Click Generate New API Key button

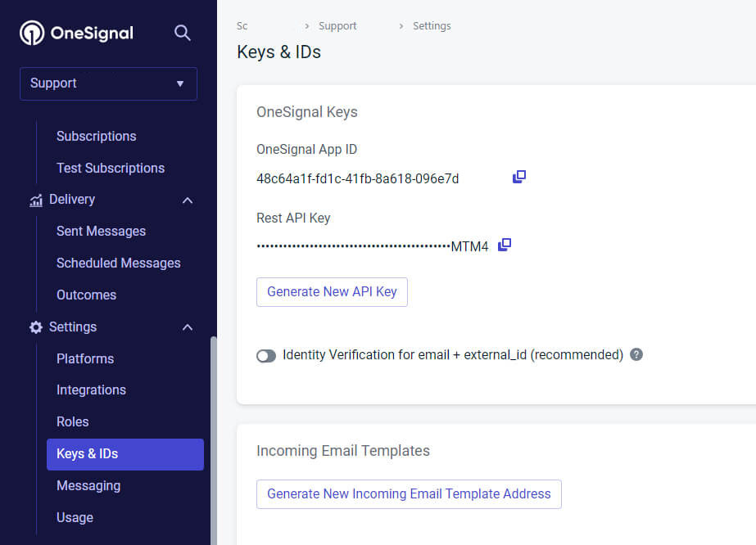[x=332, y=292]
